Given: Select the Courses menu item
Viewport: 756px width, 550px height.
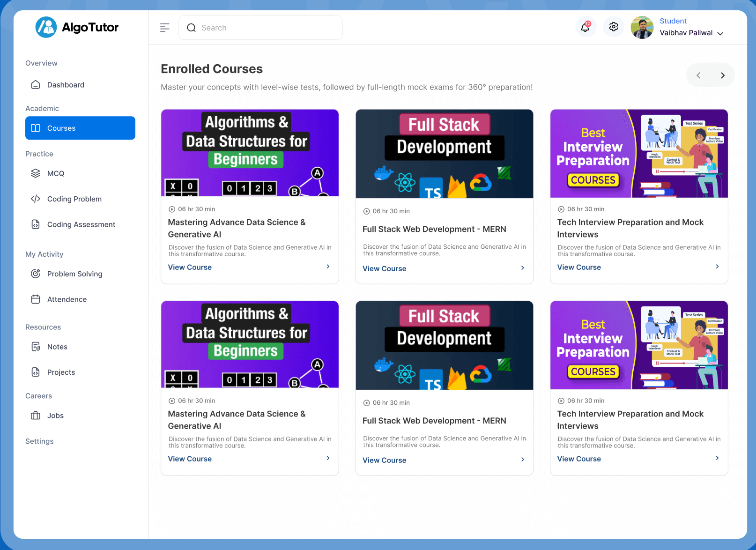Looking at the screenshot, I should click(80, 128).
